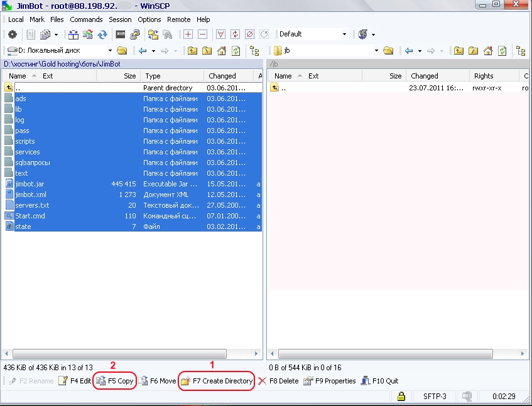Open the Options menu
Screen dimensions: 532x406
click(x=149, y=19)
